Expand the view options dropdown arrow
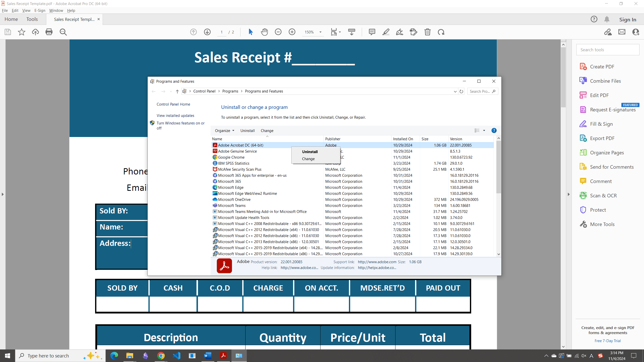 (484, 130)
